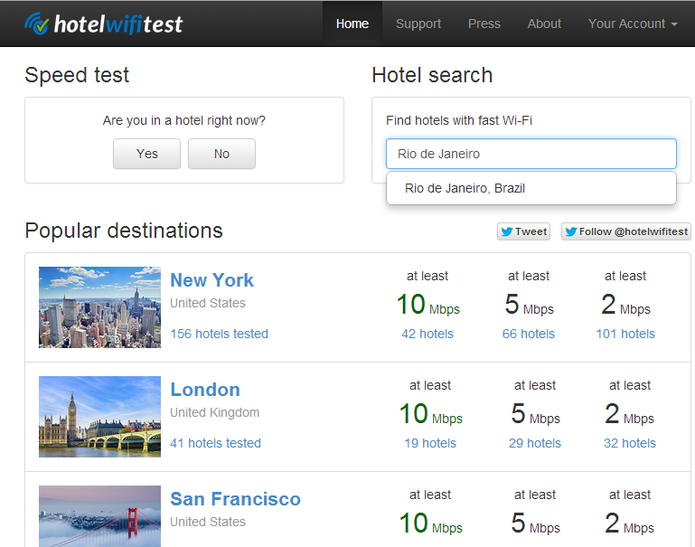Click the Golden Gate Bridge thumbnail
Screen dimensions: 695x547
point(100,516)
